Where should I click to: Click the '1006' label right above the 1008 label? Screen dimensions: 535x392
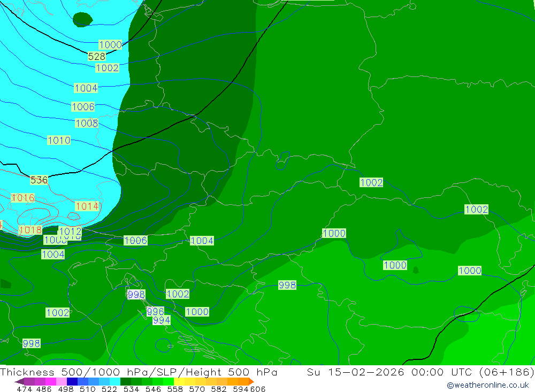[x=83, y=107]
